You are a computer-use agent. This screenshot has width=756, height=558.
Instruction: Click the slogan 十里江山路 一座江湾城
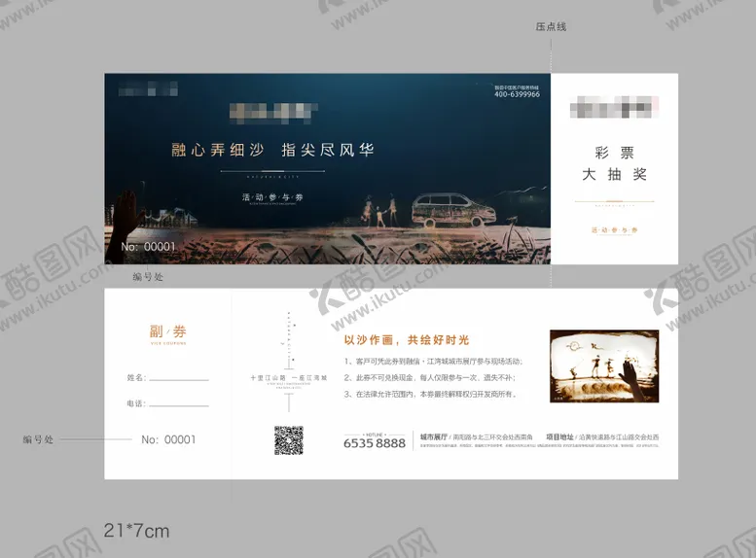289,378
